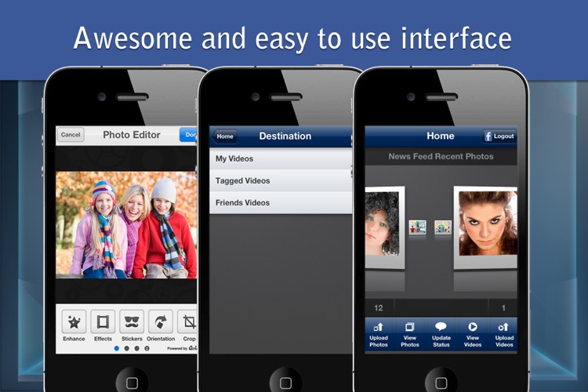Image resolution: width=588 pixels, height=392 pixels.
Task: Open Upload Photos tab
Action: 379,335
